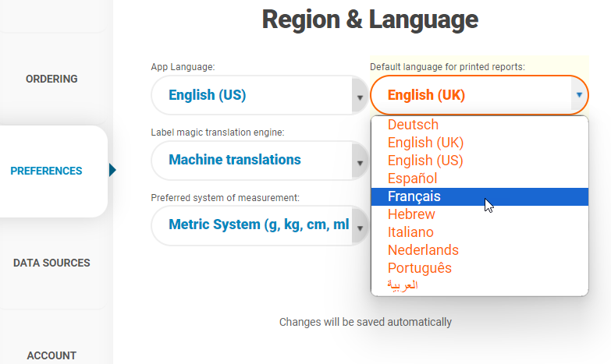Expand the Label magic translation engine dropdown arrow
Viewport: 611px width, 364px height.
tap(360, 161)
